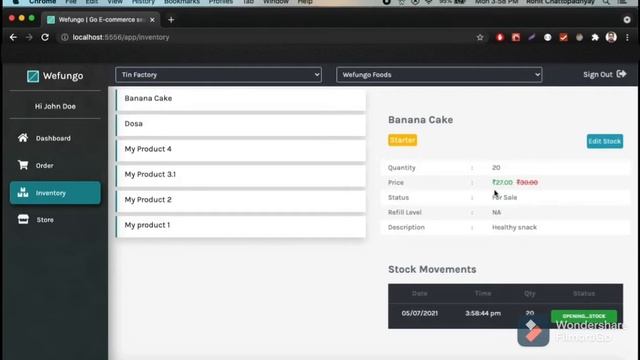Image resolution: width=640 pixels, height=360 pixels.
Task: Click Healthy snack description value
Action: coord(514,227)
